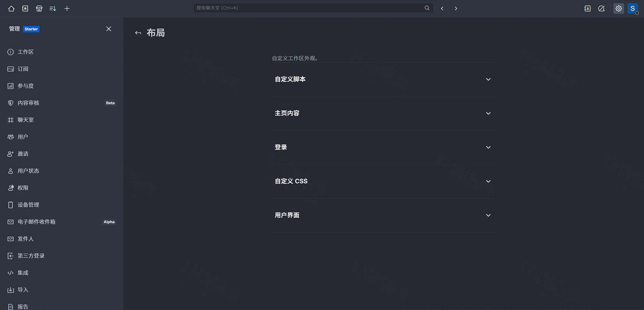Click the crossed-out chat icon in the top bar
Image resolution: width=644 pixels, height=310 pixels.
(601, 8)
